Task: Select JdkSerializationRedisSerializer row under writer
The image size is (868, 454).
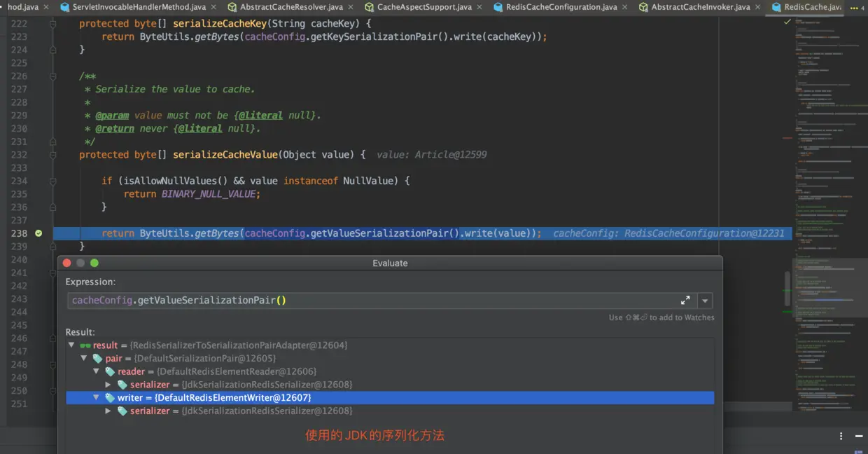Action: (x=390, y=411)
